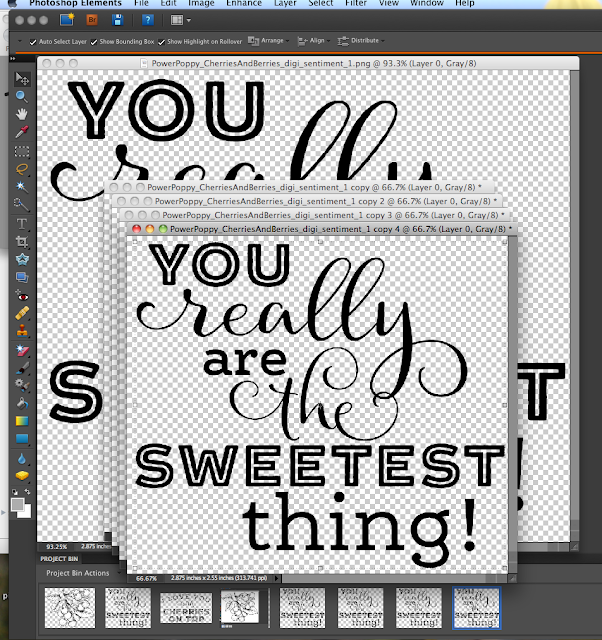Open the File menu
602x640 pixels.
141,3
